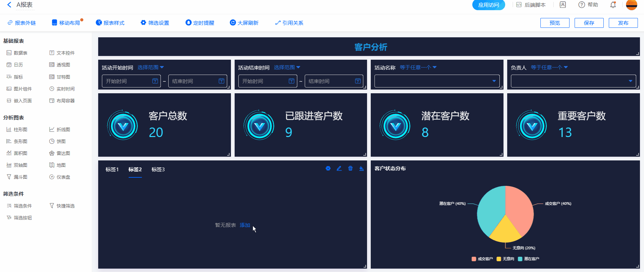The height and width of the screenshot is (272, 644).
Task: Delete the tab container with trash icon
Action: coord(350,169)
